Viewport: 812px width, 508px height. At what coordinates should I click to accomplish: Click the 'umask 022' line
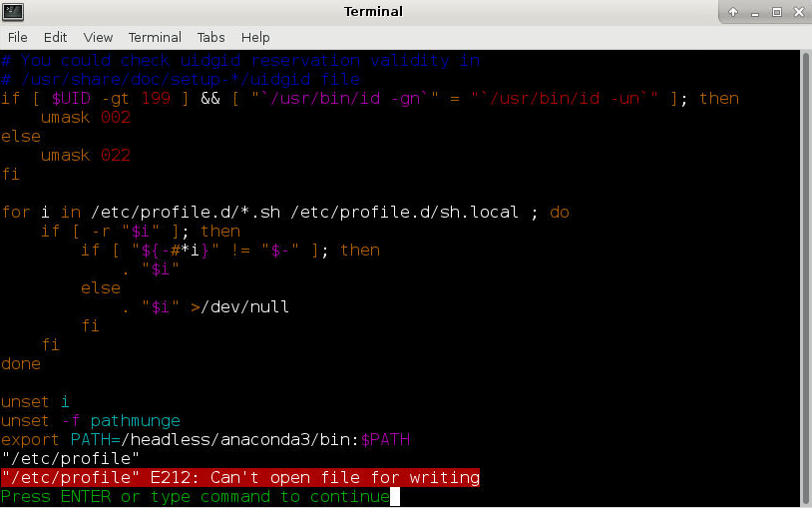pos(86,155)
